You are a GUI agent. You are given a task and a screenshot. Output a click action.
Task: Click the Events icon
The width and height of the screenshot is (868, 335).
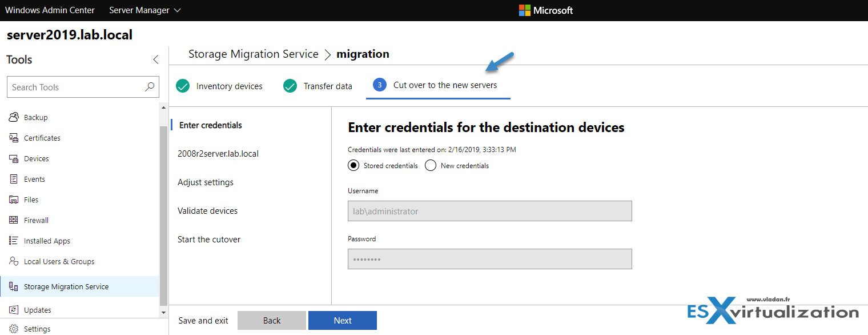pyautogui.click(x=14, y=179)
